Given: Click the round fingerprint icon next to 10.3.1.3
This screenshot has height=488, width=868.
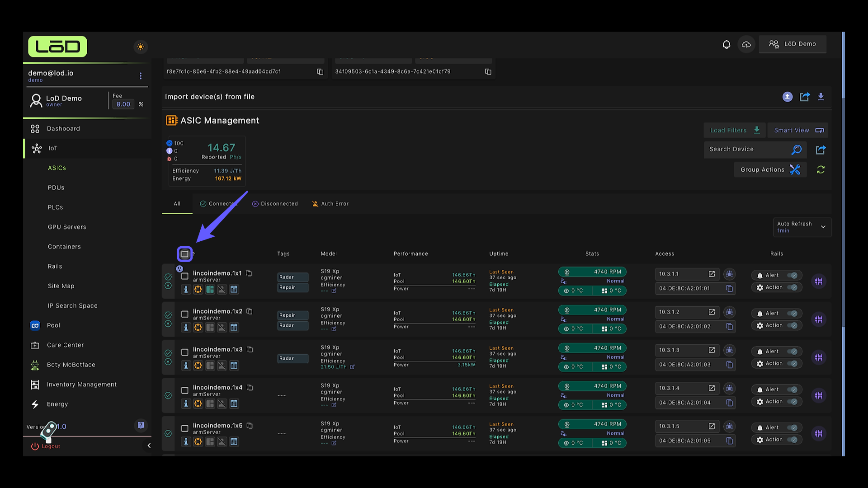Looking at the screenshot, I should pos(729,350).
